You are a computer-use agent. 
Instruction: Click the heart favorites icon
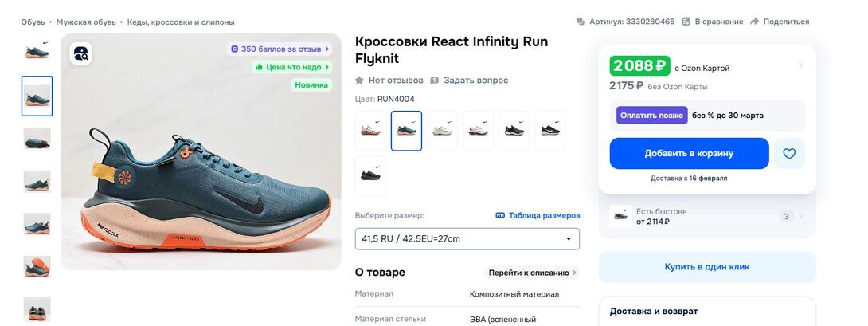(x=789, y=154)
